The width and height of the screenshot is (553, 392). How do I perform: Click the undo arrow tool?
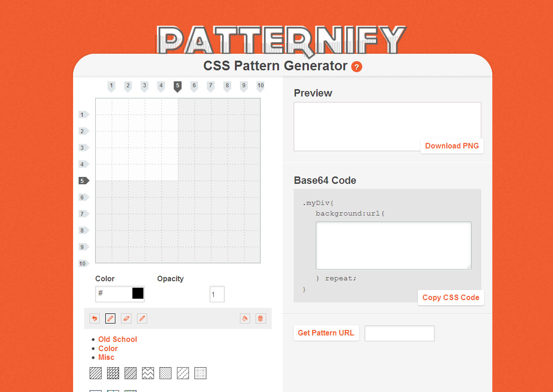pyautogui.click(x=95, y=318)
